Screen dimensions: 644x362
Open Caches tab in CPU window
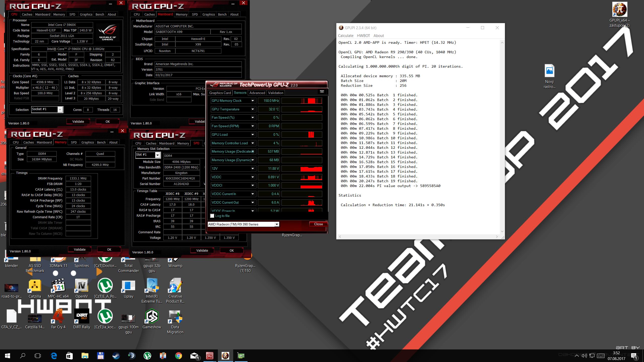tap(27, 14)
